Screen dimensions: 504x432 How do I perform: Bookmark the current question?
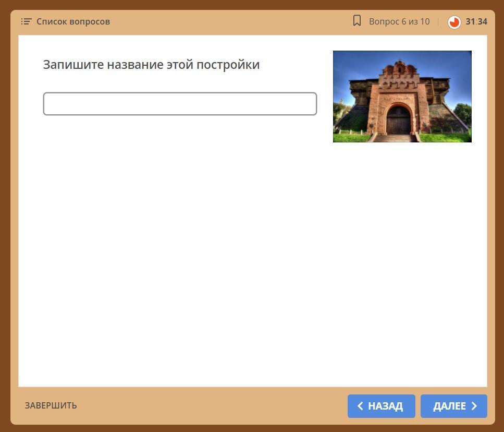357,21
